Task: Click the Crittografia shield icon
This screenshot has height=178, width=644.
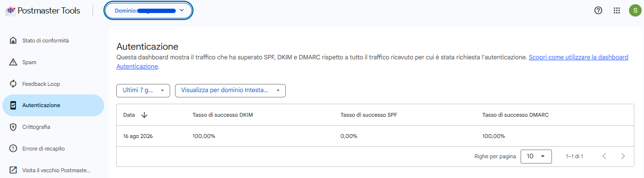Action: [x=13, y=127]
